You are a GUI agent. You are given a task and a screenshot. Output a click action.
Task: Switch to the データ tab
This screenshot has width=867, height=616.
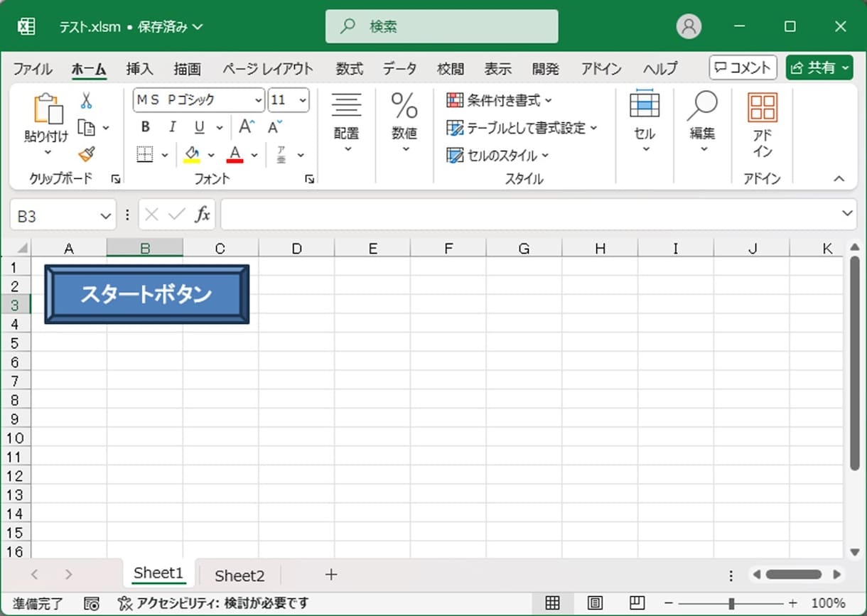pos(399,69)
